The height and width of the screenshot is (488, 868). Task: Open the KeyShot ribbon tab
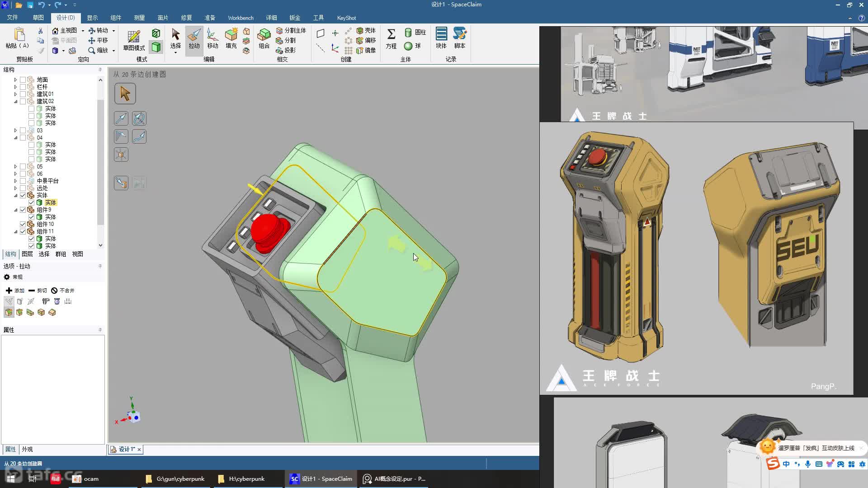click(346, 18)
